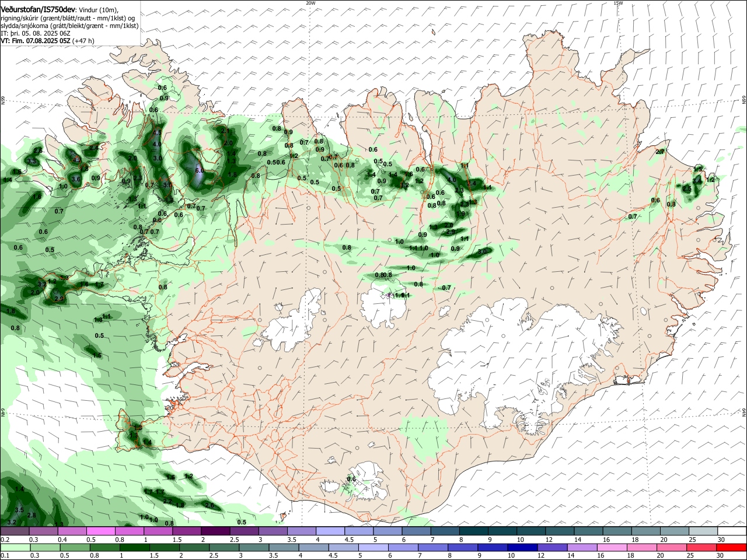The width and height of the screenshot is (747, 560).
Task: Click the rain scale swatch starting at 9
Action: (492, 547)
